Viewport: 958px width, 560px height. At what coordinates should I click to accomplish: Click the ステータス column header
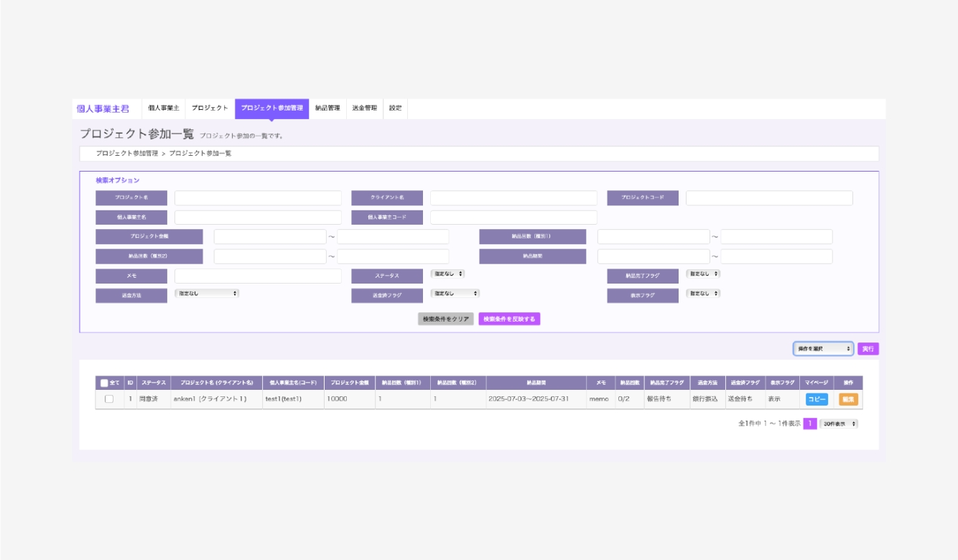click(x=154, y=383)
